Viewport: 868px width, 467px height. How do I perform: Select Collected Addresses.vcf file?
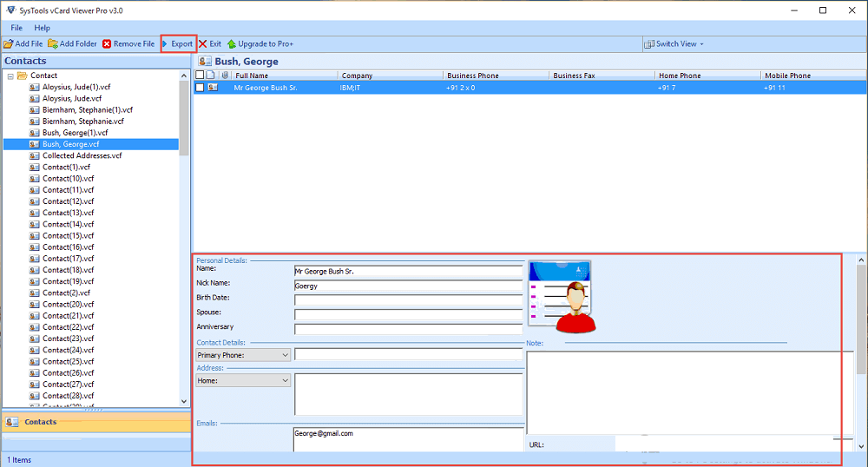82,155
